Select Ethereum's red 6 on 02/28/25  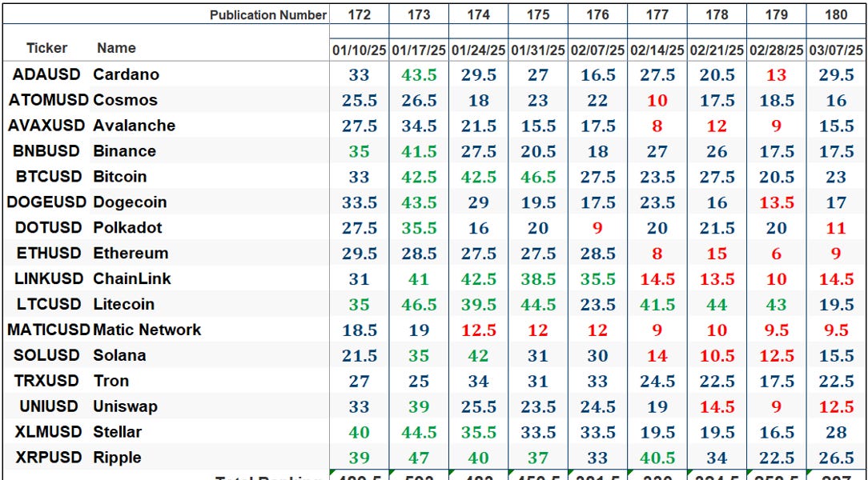[x=776, y=254]
